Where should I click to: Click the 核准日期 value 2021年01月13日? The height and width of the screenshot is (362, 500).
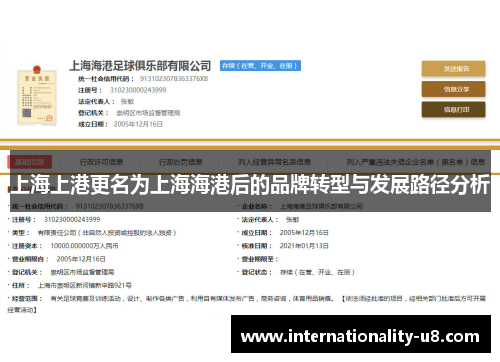(x=304, y=246)
